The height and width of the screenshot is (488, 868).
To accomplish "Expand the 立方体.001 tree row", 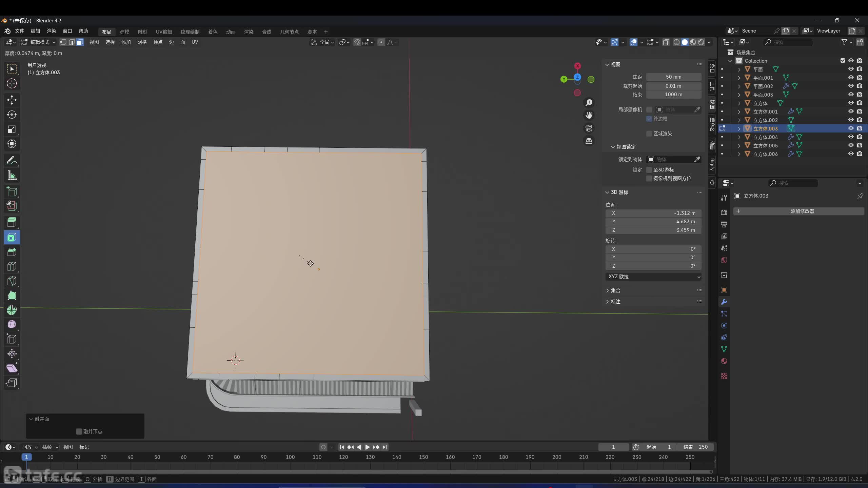I will (x=739, y=111).
